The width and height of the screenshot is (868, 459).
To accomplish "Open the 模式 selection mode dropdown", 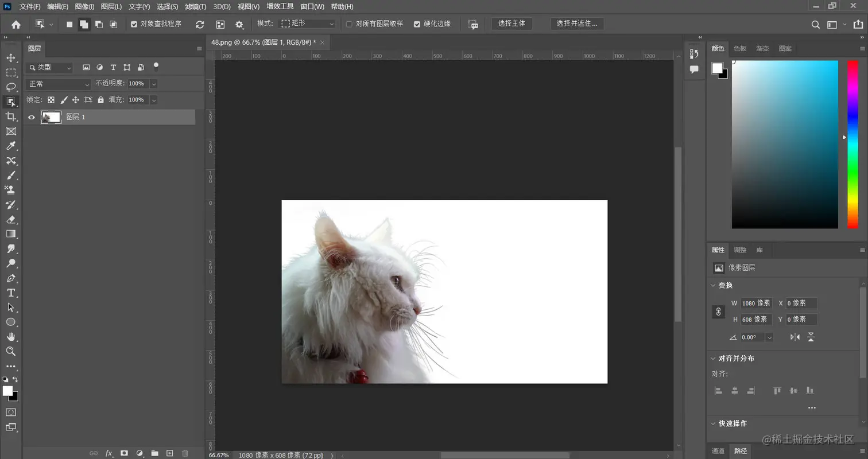I will coord(307,24).
